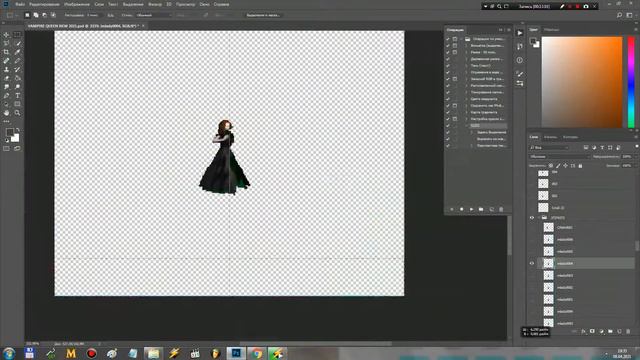Select the Lasso tool

tap(6, 44)
